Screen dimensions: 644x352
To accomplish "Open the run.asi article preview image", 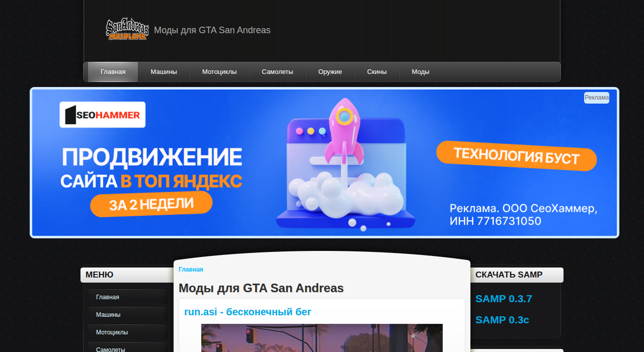I will point(322,338).
